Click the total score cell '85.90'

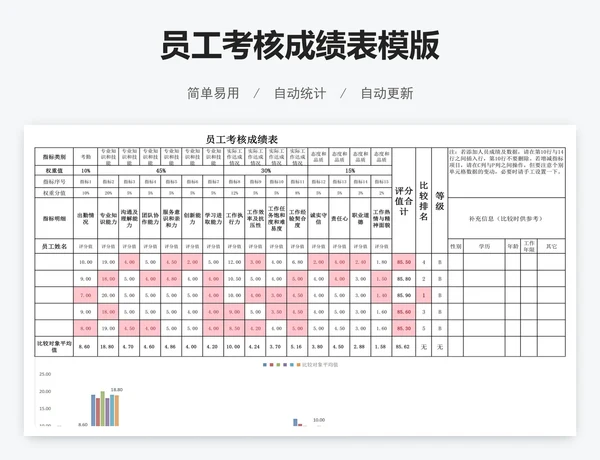(x=404, y=295)
